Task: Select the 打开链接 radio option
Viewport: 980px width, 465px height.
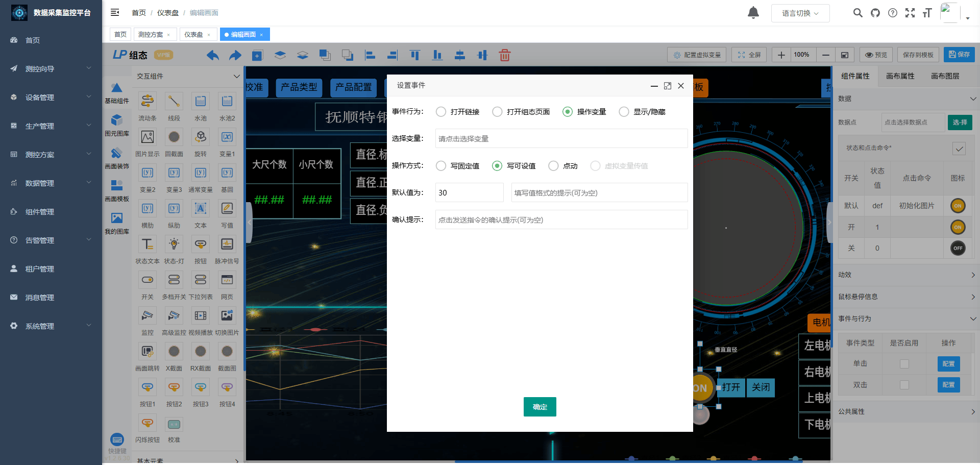Action: [x=441, y=112]
